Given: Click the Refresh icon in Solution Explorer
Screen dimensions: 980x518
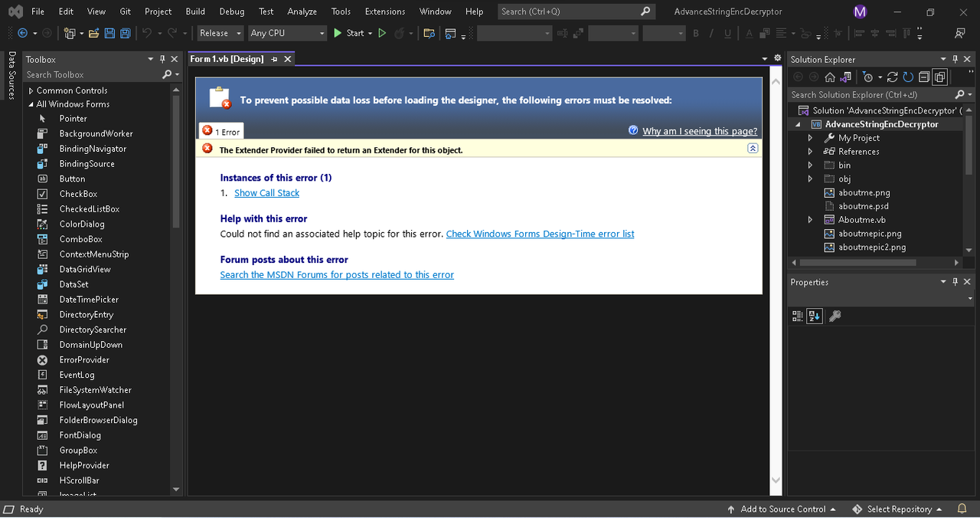Looking at the screenshot, I should [908, 77].
